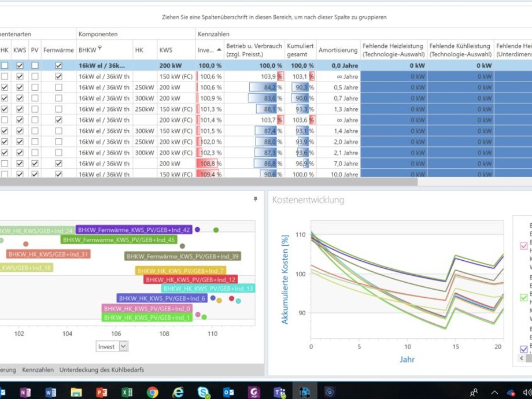The image size is (532, 399).
Task: Show hidden system tray icons chevron
Action: [494, 393]
